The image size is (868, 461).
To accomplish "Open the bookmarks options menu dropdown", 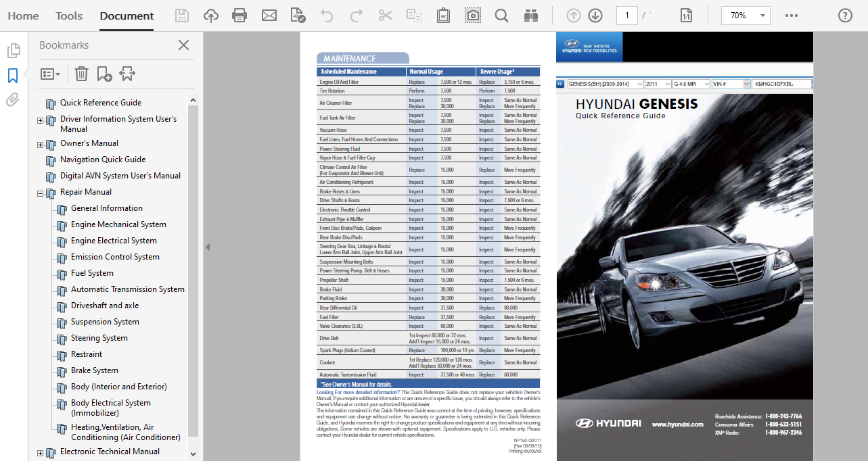I will tap(51, 74).
